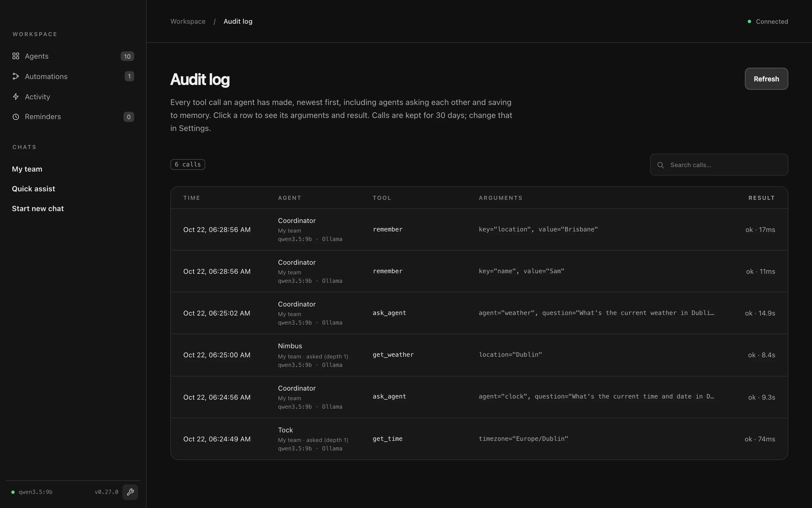Click the search magnifier icon
The width and height of the screenshot is (812, 508).
point(660,165)
